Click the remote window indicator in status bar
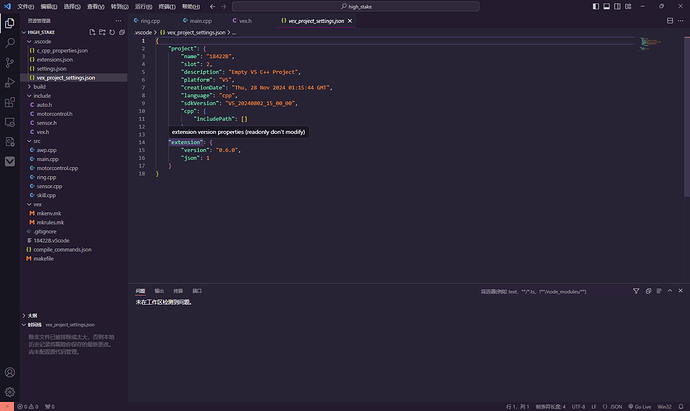 (x=7, y=407)
